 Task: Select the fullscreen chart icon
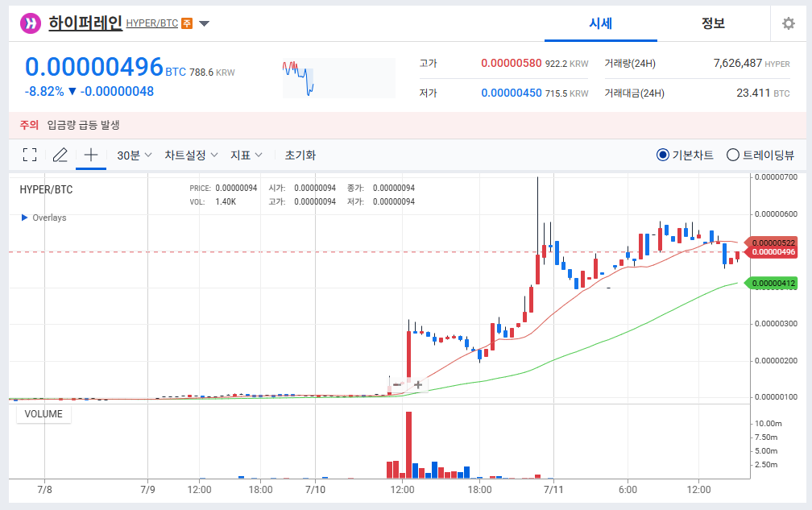point(30,154)
